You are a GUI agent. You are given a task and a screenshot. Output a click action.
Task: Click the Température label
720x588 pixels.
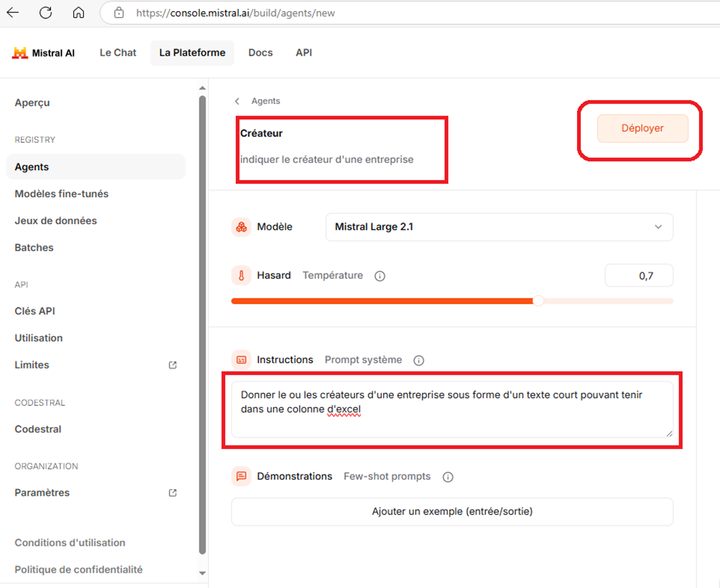click(x=333, y=276)
